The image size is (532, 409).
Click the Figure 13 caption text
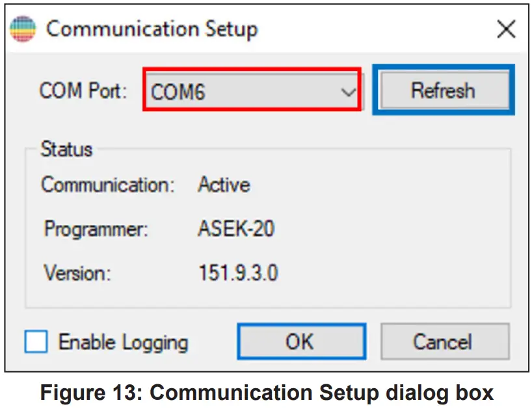pyautogui.click(x=267, y=393)
